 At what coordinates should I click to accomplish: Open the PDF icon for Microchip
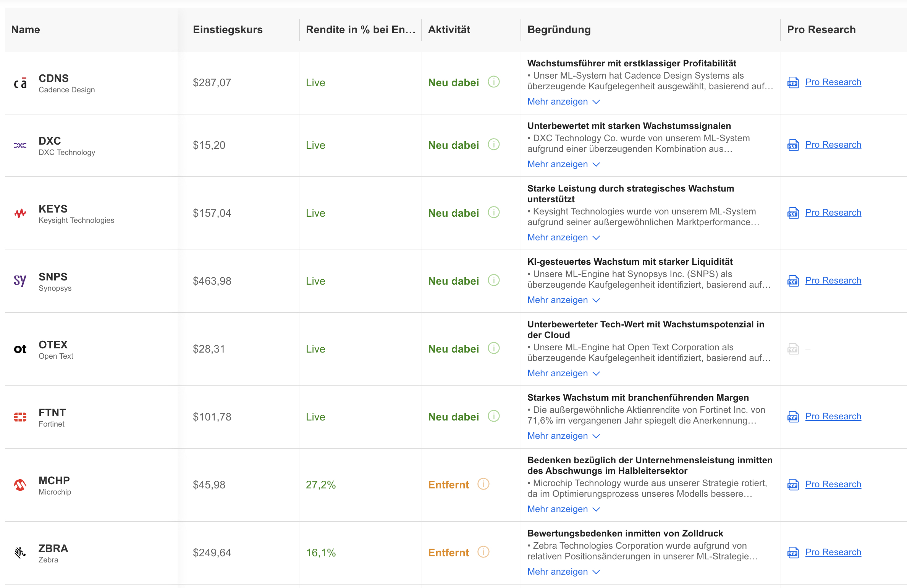[793, 485]
